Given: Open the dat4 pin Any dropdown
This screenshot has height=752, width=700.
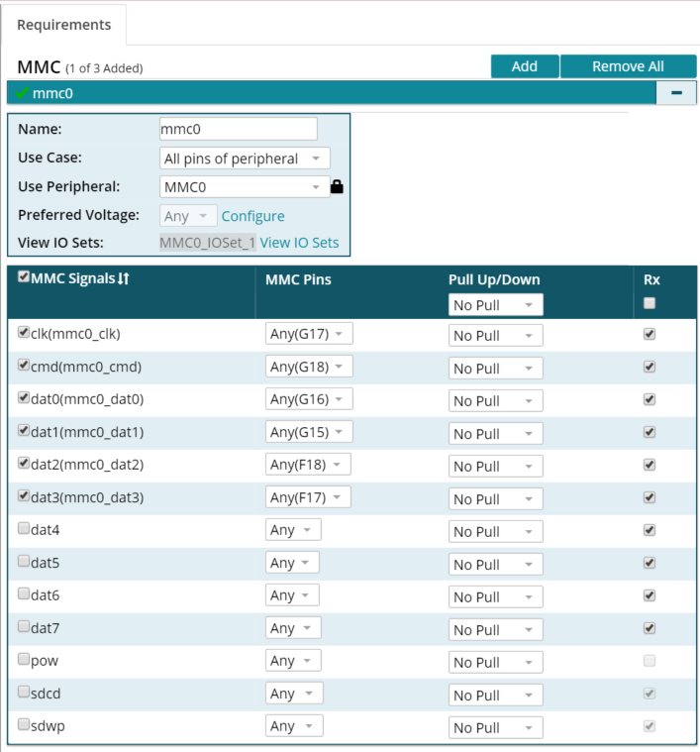Looking at the screenshot, I should (293, 530).
